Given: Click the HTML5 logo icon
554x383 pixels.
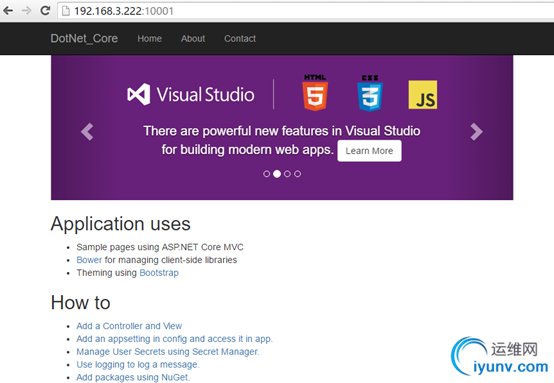Looking at the screenshot, I should (315, 93).
